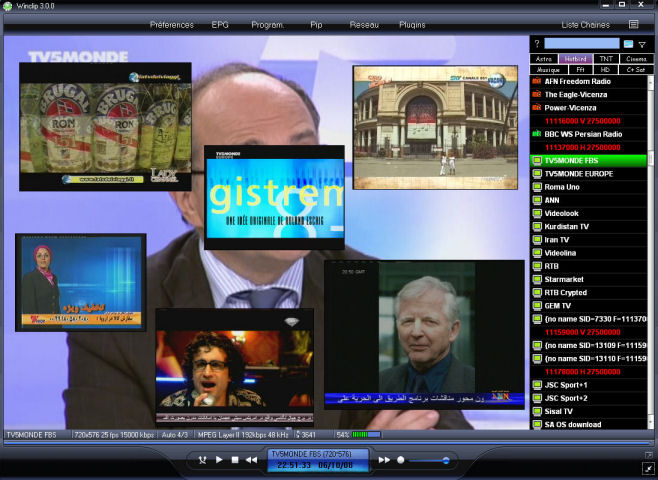The image size is (658, 480).
Task: Click the satellite dish icon in playback bar
Action: click(x=202, y=460)
